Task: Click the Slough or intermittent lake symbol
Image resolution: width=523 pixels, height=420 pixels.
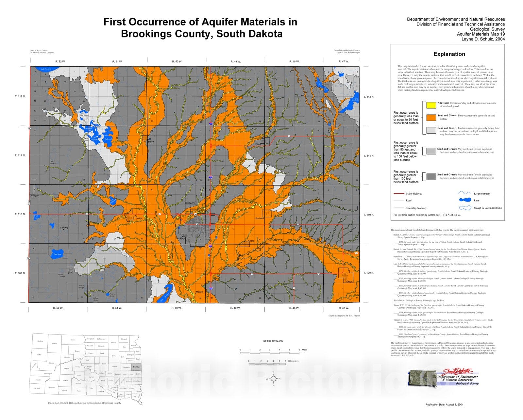Action: pos(465,208)
